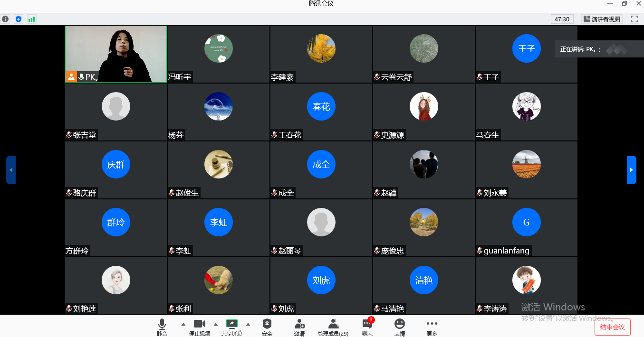The width and height of the screenshot is (644, 337).
Task: Open the 更多 more options
Action: click(x=432, y=327)
